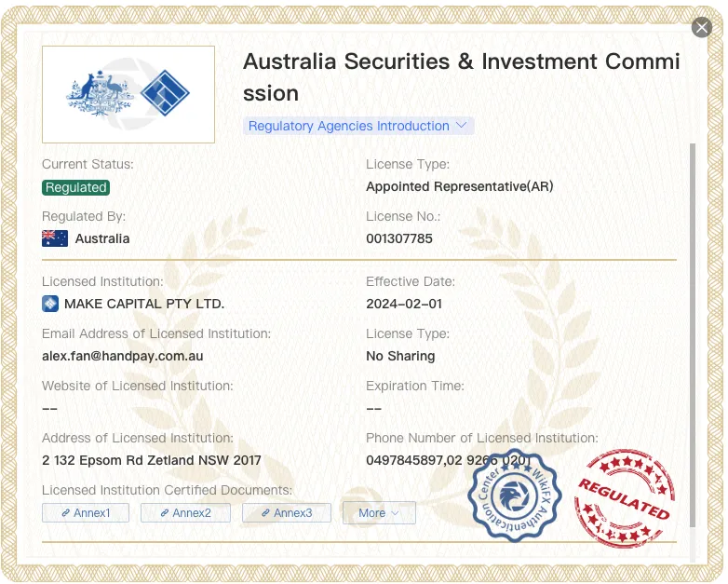Image resolution: width=728 pixels, height=584 pixels.
Task: Click the link icon in Annex3
Action: pos(265,513)
